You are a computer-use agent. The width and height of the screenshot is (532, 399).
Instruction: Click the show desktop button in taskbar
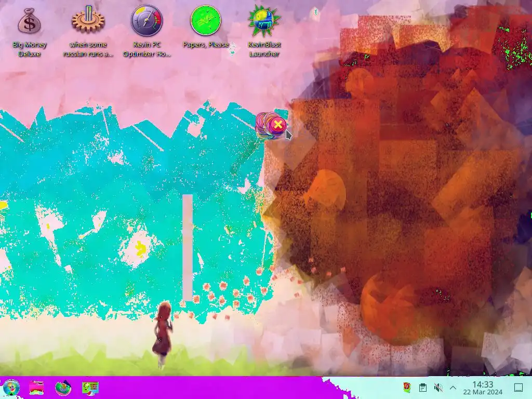click(518, 387)
